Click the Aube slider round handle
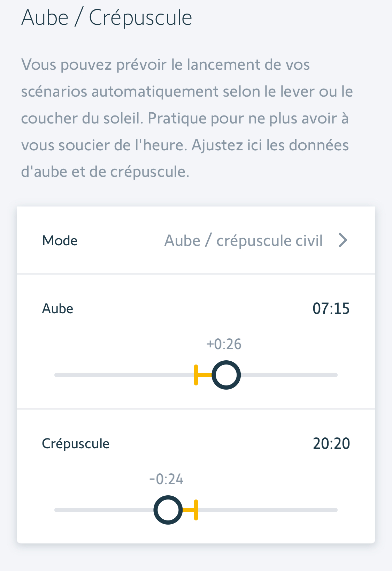 point(226,375)
